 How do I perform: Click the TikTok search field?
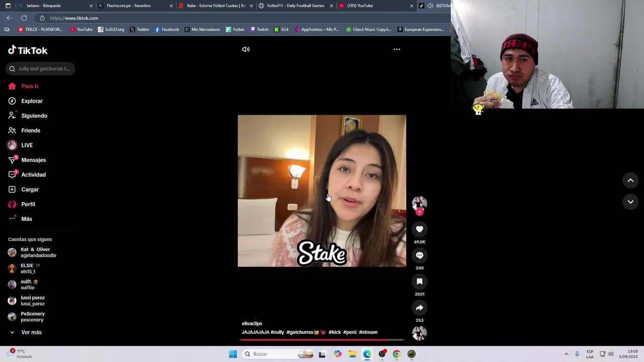[x=40, y=68]
